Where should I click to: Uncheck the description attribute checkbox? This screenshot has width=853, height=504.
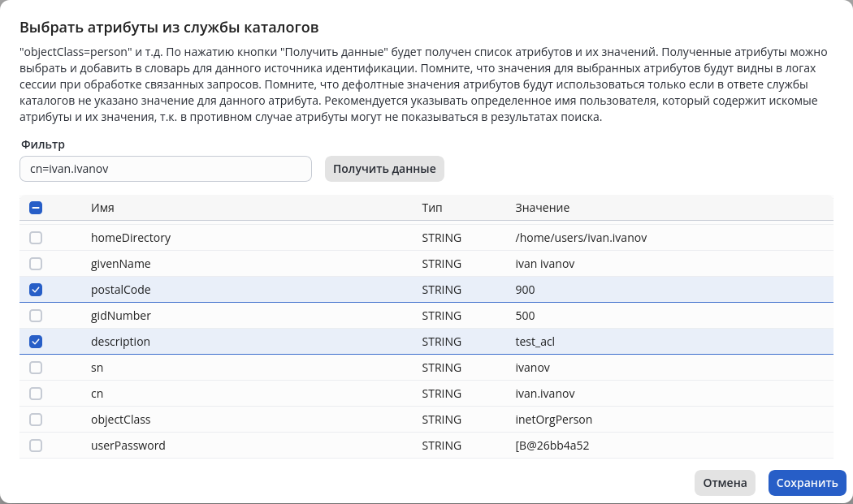(36, 342)
